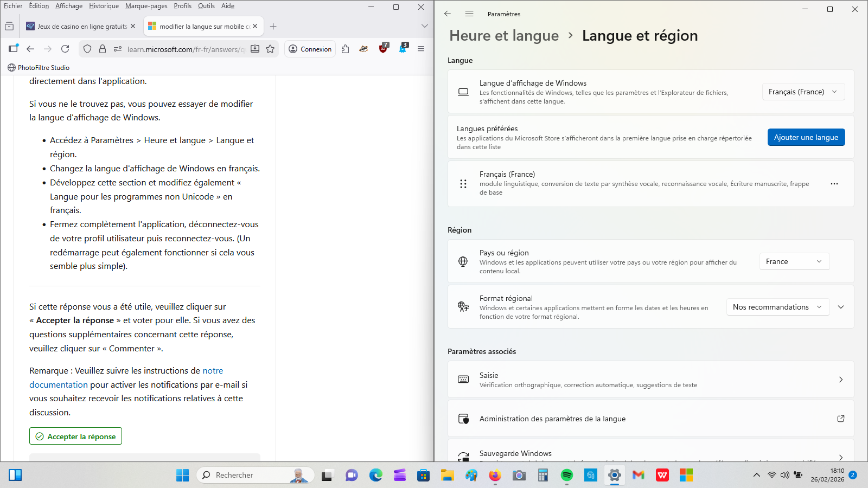Viewport: 868px width, 488px height.
Task: Launch Spotify from the taskbar
Action: (x=567, y=476)
